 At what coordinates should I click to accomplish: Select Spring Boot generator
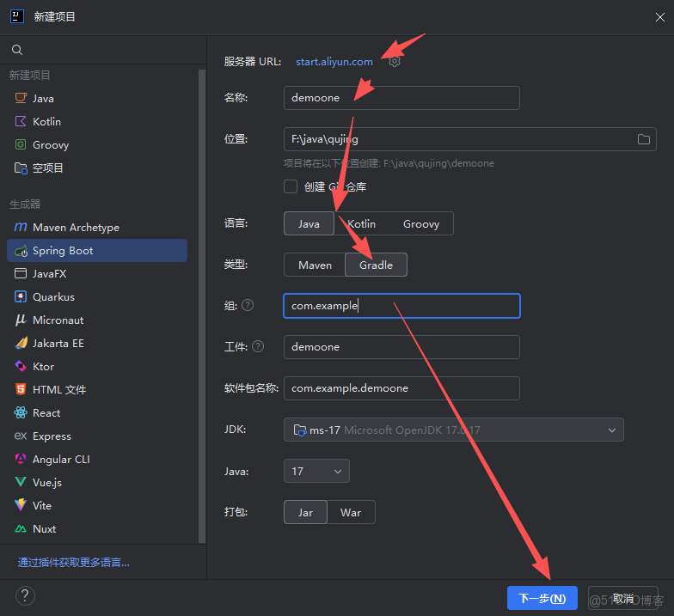click(97, 251)
